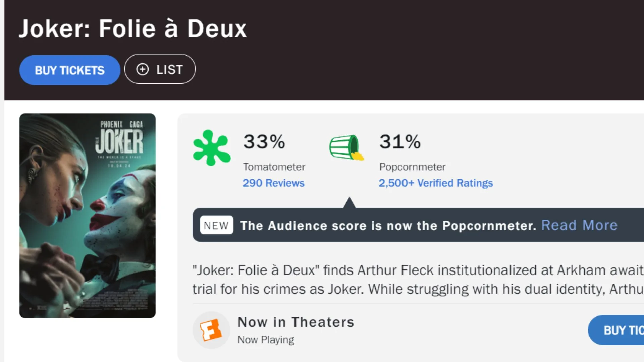Click the green splat Tomatometer icon

click(x=212, y=148)
